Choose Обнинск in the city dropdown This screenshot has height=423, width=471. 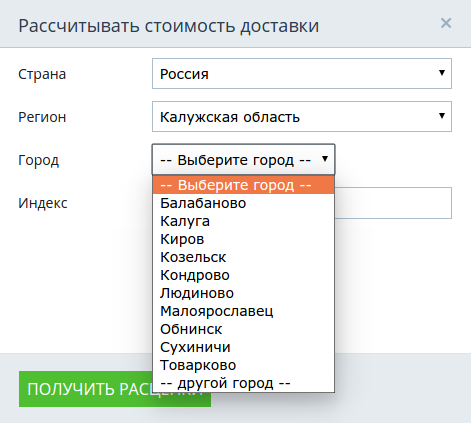point(243,329)
